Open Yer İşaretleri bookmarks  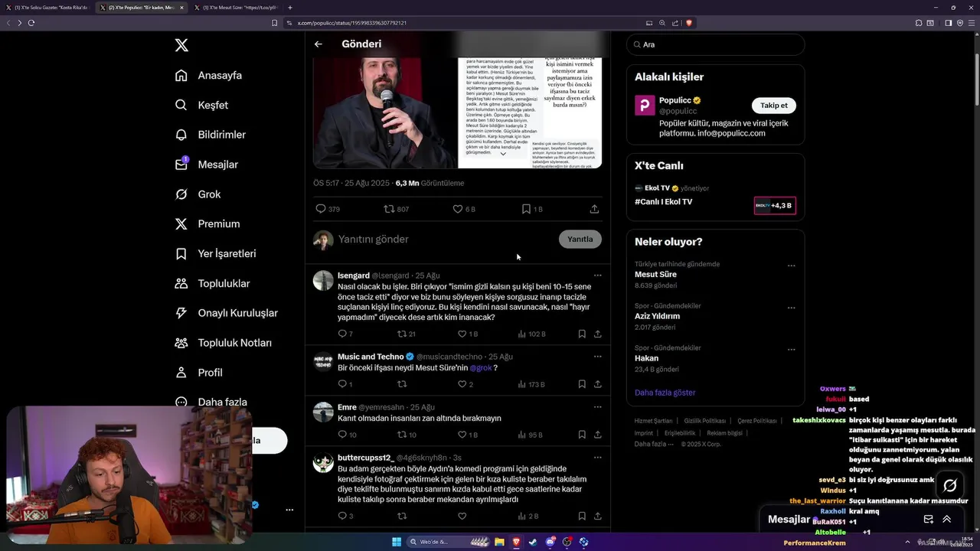click(215, 253)
